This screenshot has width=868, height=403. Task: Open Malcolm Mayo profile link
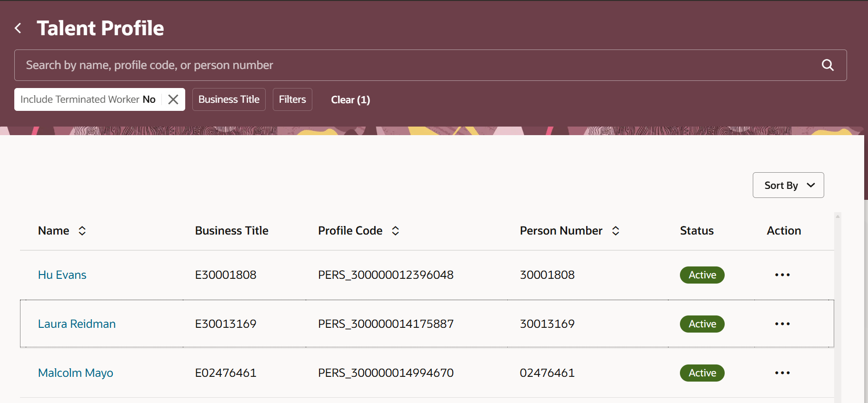76,373
